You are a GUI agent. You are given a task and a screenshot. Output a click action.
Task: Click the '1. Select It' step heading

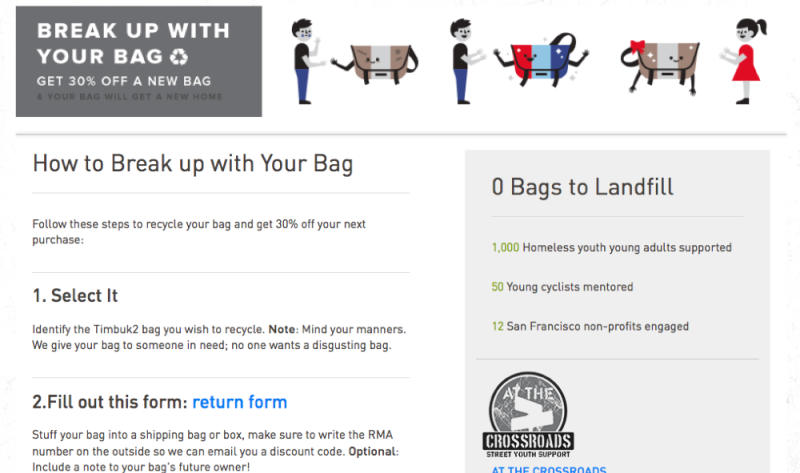(75, 295)
